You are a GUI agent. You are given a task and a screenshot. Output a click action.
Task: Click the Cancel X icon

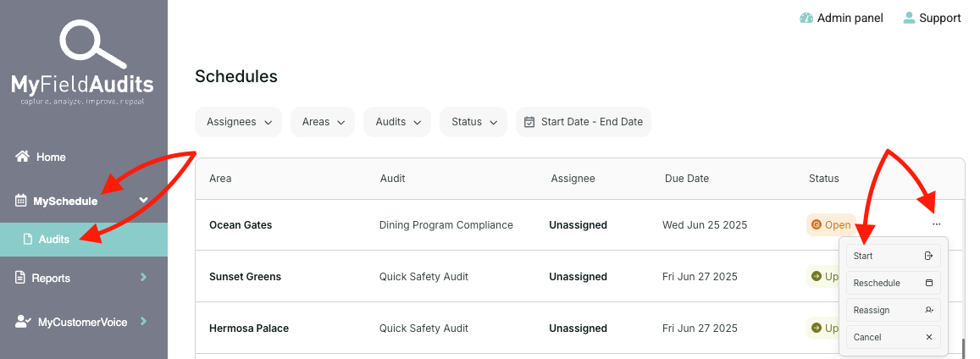[x=928, y=337]
